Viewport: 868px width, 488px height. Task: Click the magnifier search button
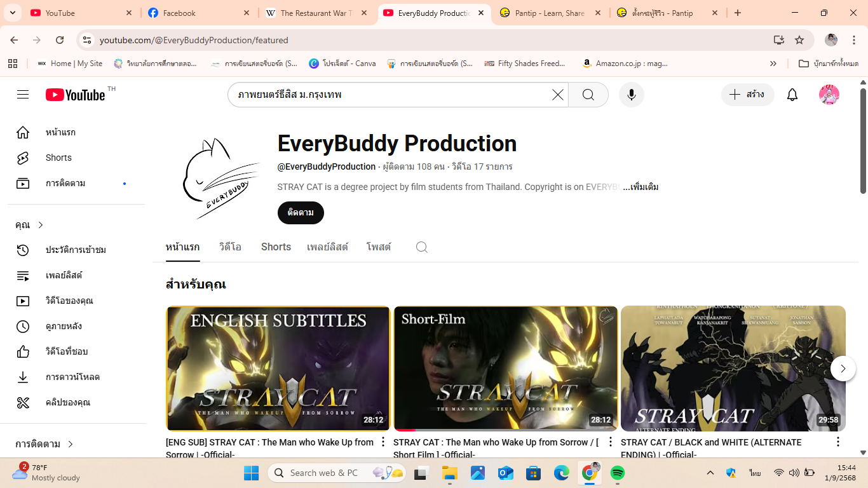tap(588, 95)
